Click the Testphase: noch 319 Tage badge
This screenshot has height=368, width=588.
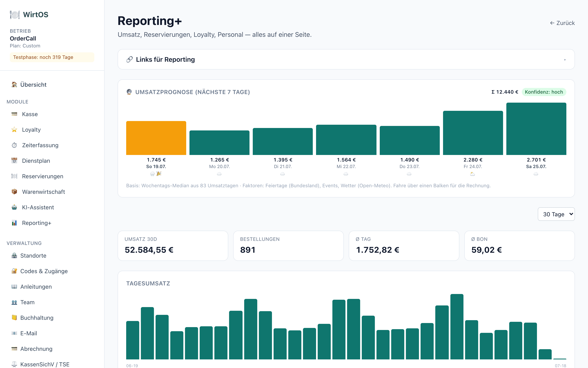click(52, 57)
